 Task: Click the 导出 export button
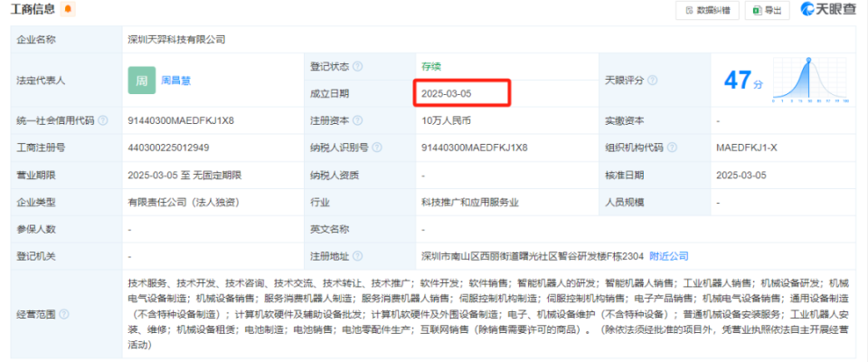point(768,10)
